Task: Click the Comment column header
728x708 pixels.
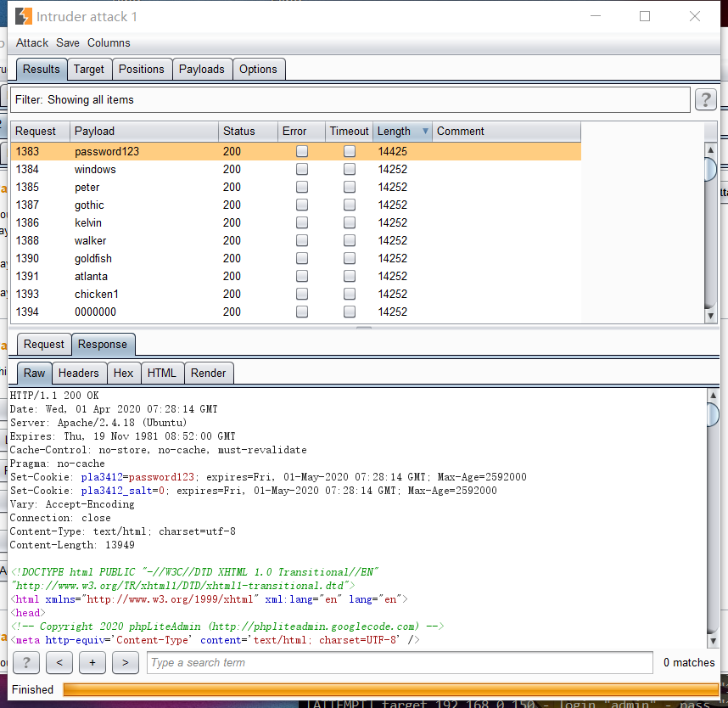Action: (506, 132)
